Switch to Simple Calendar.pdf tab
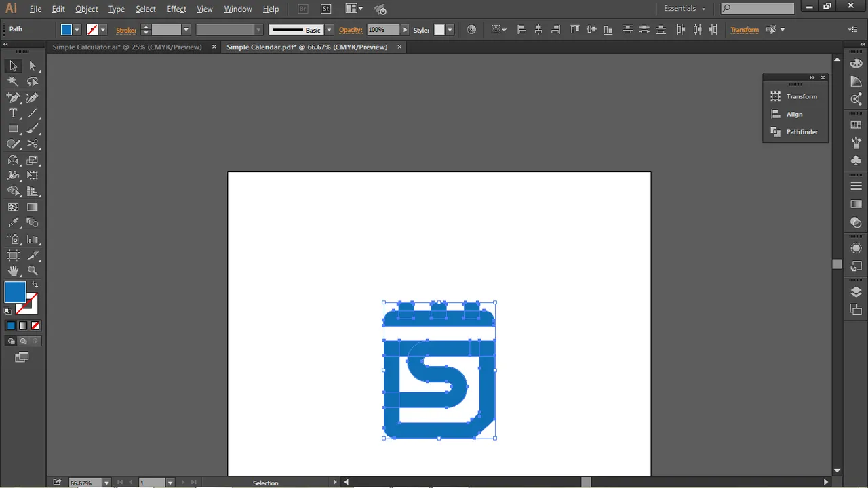 [x=307, y=47]
